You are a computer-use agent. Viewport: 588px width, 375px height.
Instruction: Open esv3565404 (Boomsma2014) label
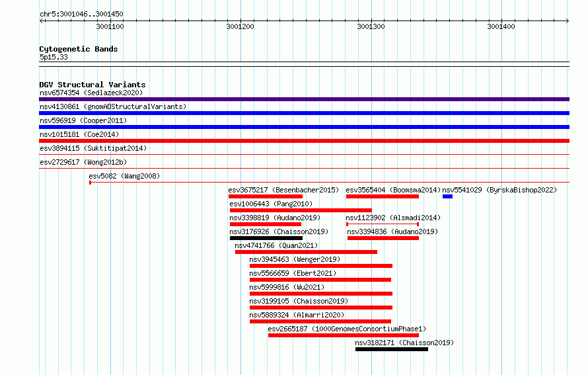pyautogui.click(x=393, y=190)
